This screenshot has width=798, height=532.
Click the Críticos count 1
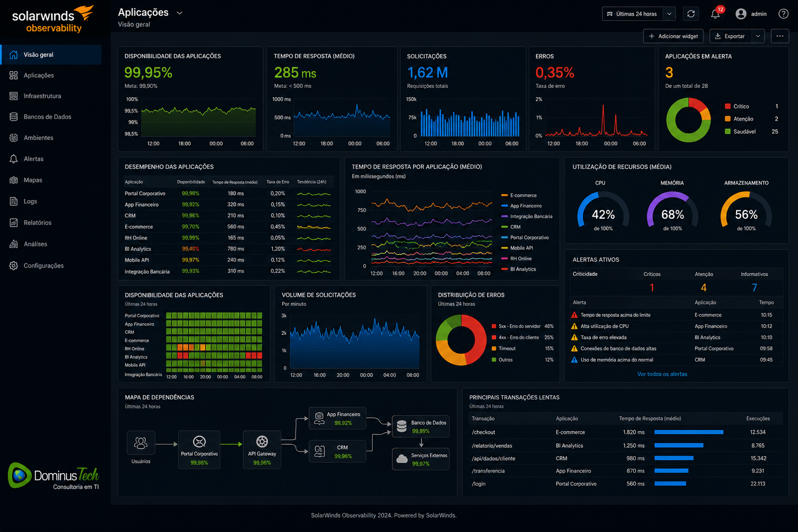tap(652, 287)
